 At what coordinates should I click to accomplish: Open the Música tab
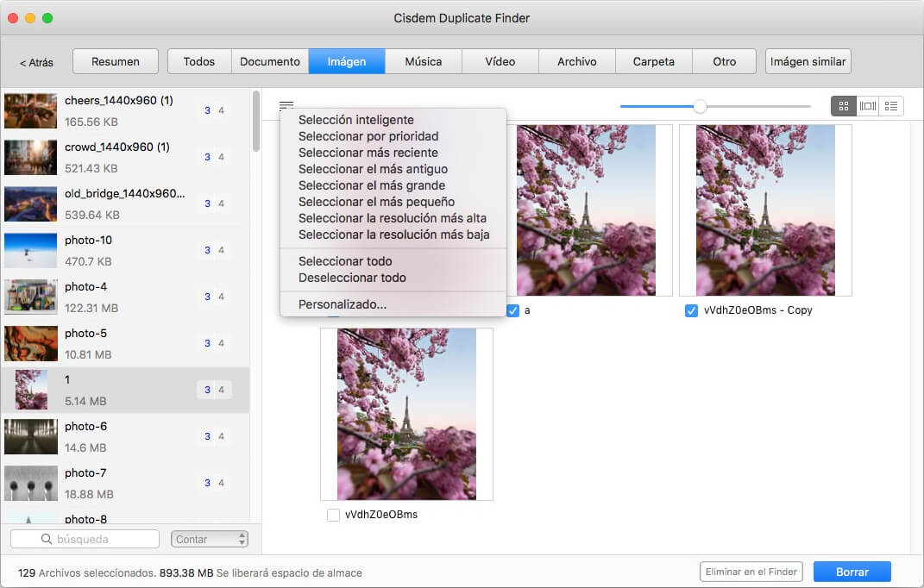click(x=423, y=61)
